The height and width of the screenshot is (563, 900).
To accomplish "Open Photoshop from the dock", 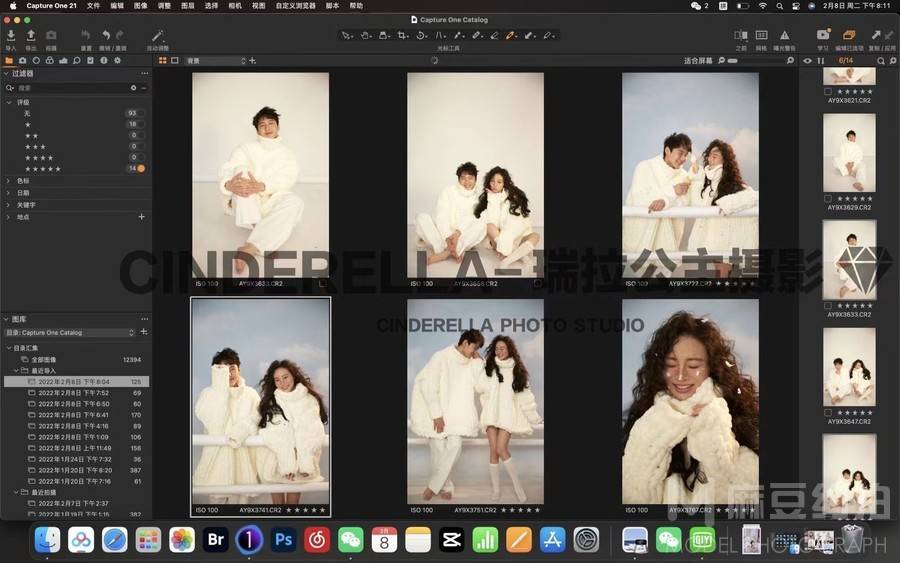I will coord(284,540).
